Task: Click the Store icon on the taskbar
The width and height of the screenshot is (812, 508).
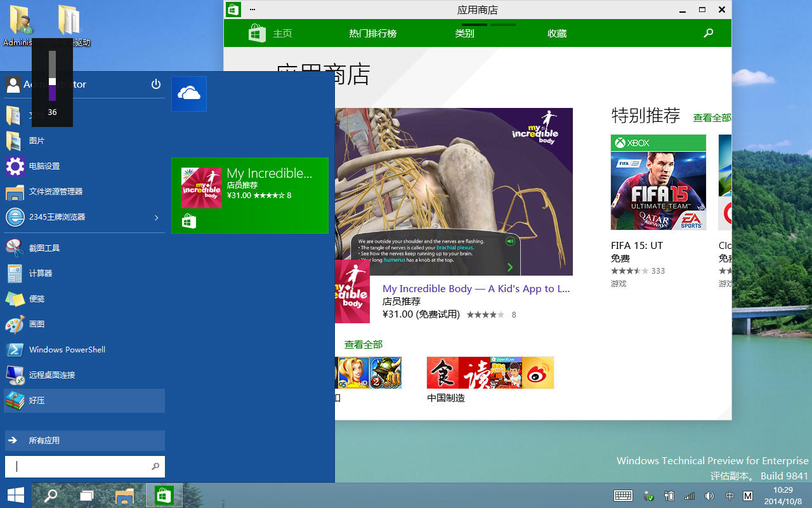Action: click(x=164, y=495)
